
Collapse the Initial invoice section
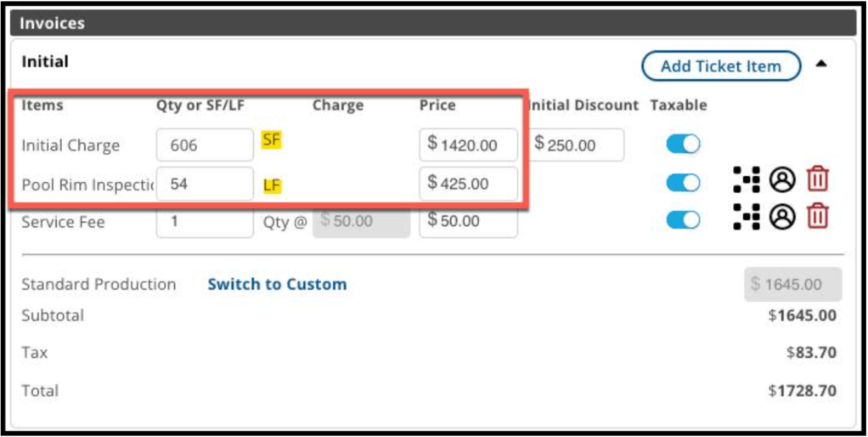coord(821,64)
